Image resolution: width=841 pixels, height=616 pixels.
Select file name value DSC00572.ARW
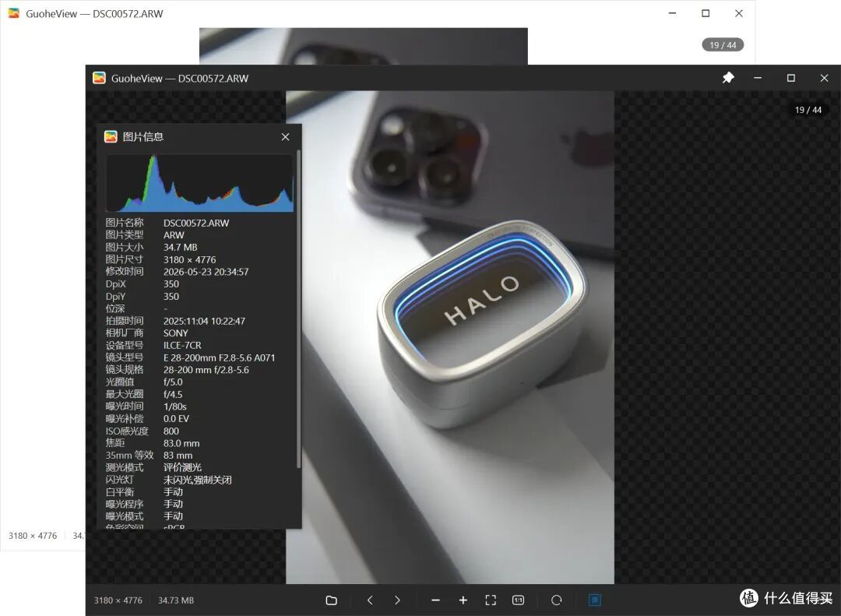[196, 223]
